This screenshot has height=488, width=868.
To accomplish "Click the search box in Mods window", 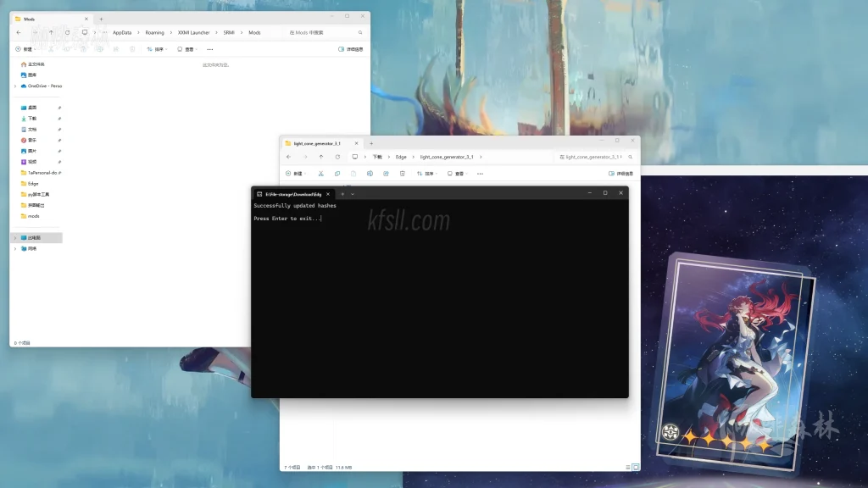I will (x=326, y=32).
